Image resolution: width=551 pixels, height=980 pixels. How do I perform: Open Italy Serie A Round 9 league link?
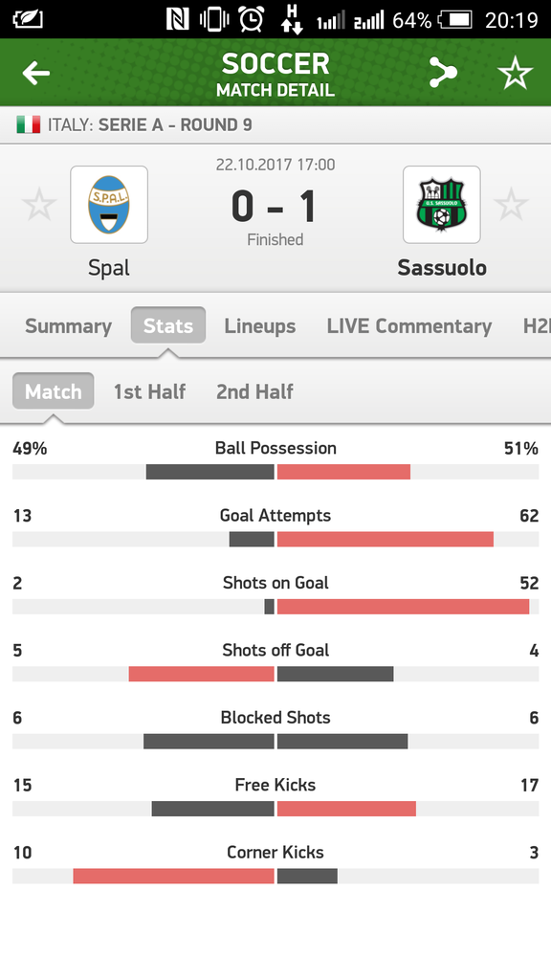150,124
